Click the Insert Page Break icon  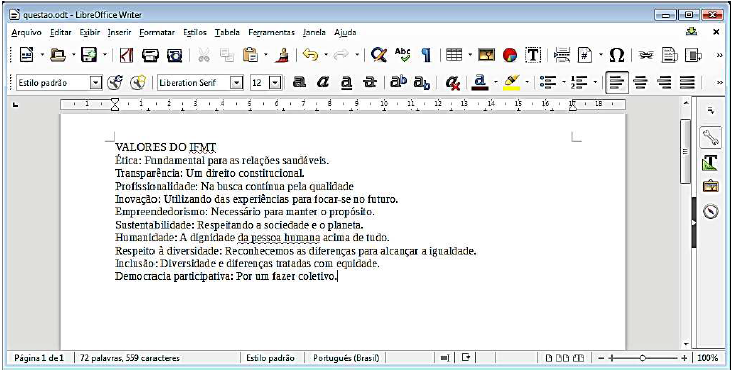[x=562, y=55]
